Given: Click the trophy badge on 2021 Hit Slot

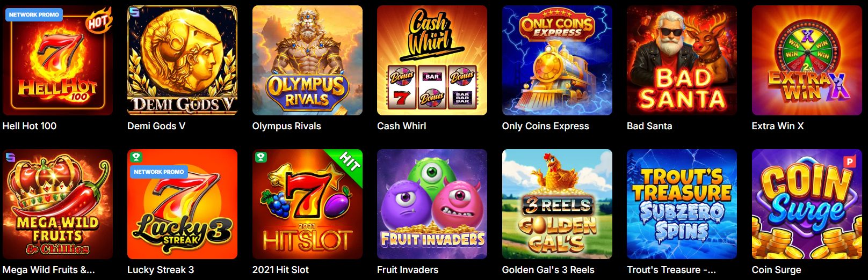Looking at the screenshot, I should [261, 157].
